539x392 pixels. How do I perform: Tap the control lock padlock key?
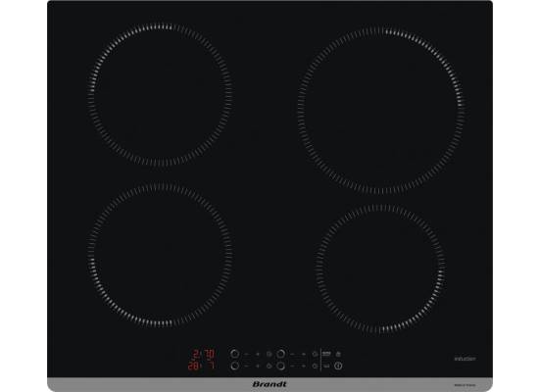click(x=338, y=354)
